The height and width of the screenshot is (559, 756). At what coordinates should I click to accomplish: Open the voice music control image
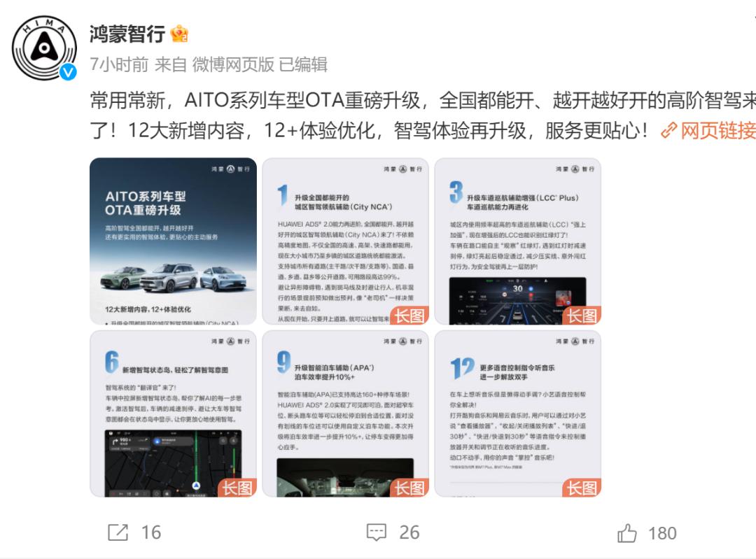(518, 413)
